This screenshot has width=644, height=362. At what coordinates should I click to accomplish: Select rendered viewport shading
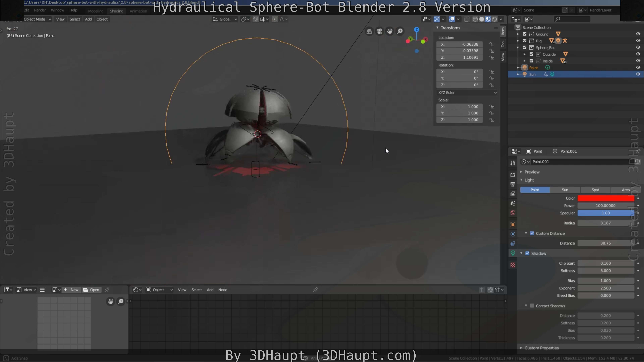tap(495, 19)
